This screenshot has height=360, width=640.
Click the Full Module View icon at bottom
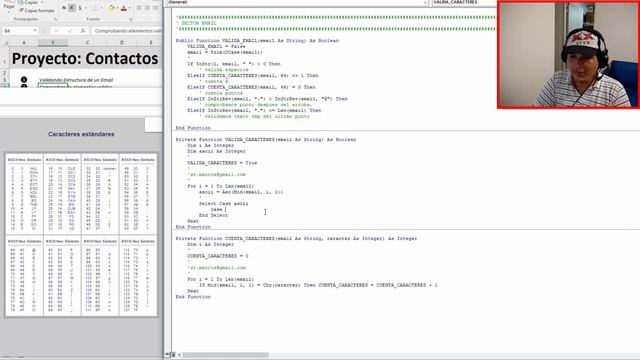tap(173, 355)
